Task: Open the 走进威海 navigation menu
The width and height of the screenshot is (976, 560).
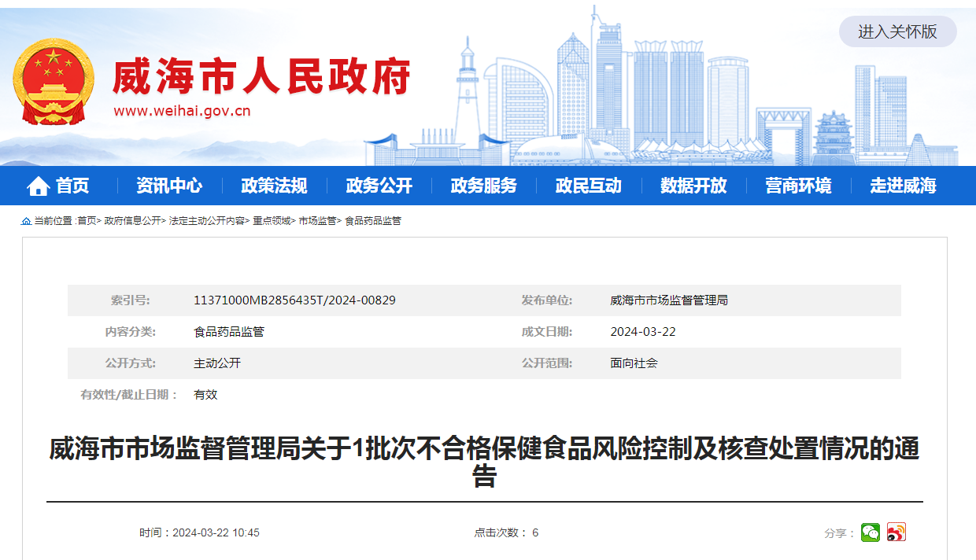Action: coord(903,186)
